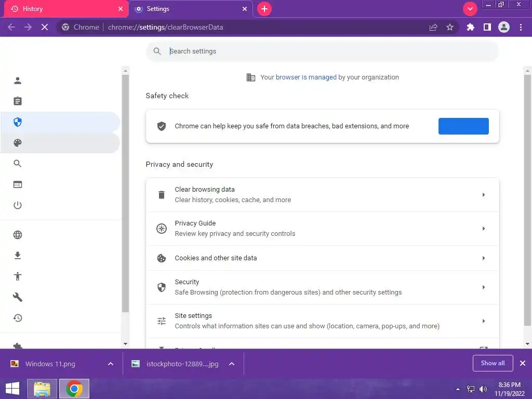Viewport: 532px width, 399px height.
Task: Switch to the Settings tab
Action: coord(191,9)
